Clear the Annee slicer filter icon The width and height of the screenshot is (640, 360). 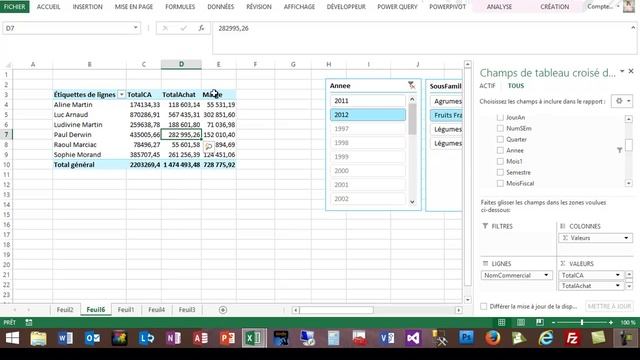click(x=411, y=85)
